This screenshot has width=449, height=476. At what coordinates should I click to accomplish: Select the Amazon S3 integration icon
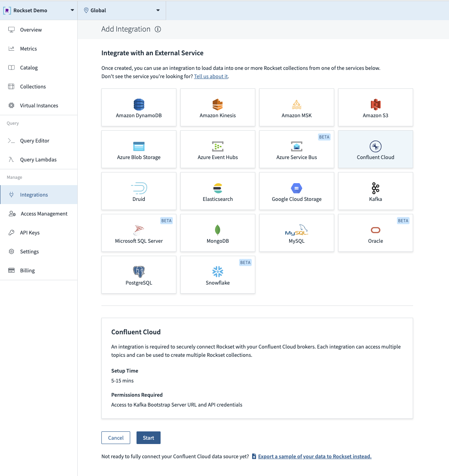(x=376, y=105)
